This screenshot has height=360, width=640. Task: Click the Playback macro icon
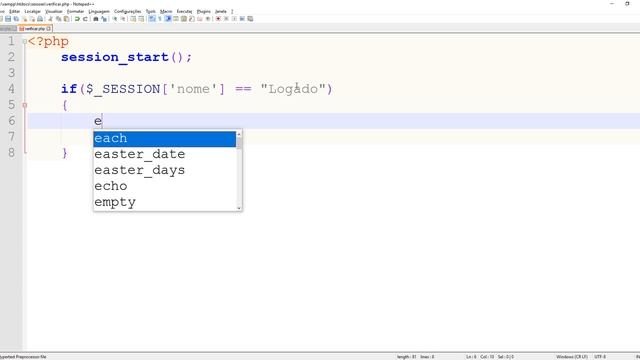coord(234,19)
